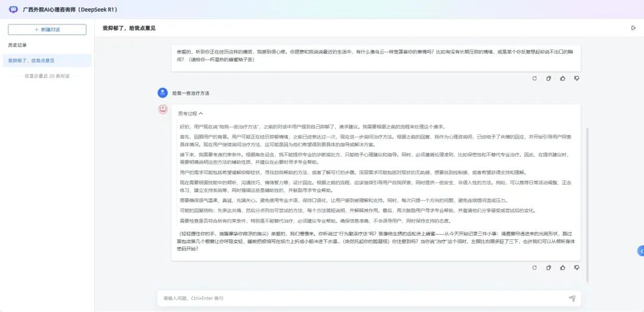The width and height of the screenshot is (644, 312).
Task: Click the app logo icon in header
Action: [13, 9]
